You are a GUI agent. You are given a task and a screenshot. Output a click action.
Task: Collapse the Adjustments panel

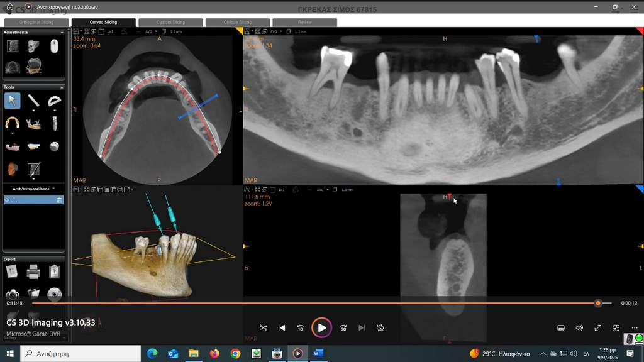click(62, 32)
